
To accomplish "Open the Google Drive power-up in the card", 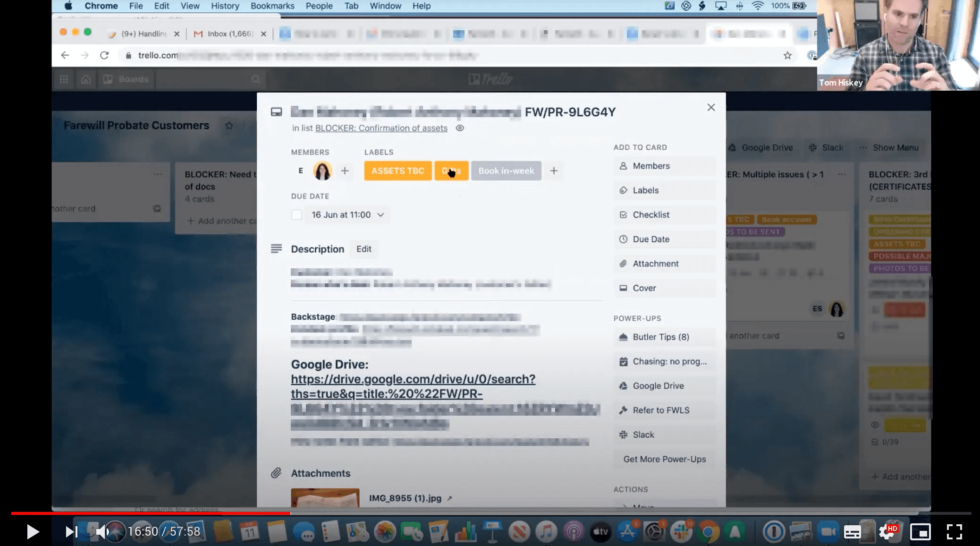I will (x=665, y=386).
